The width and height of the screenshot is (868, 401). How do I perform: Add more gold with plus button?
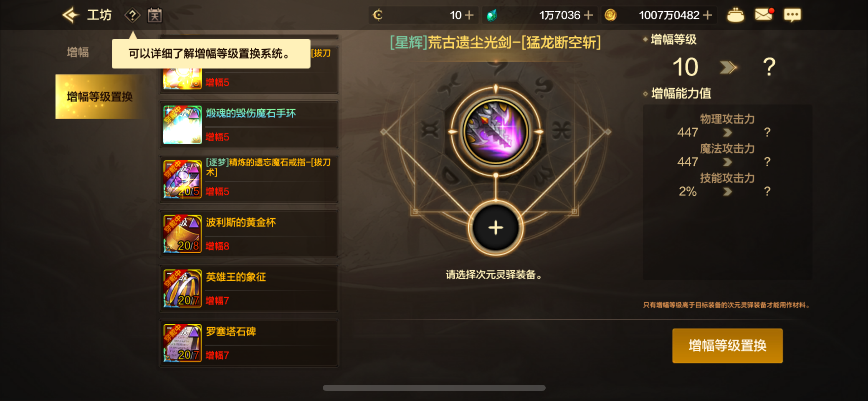point(707,15)
